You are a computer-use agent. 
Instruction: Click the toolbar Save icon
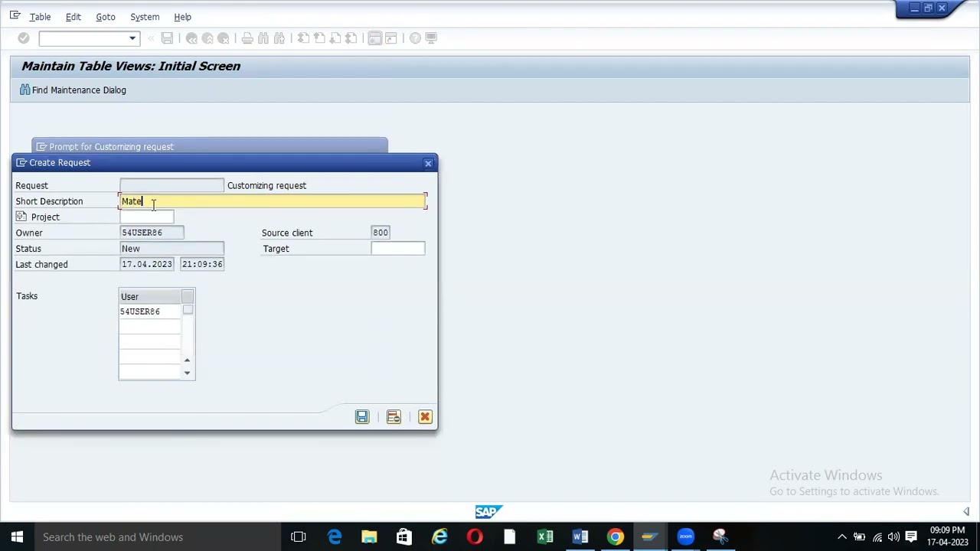[167, 38]
